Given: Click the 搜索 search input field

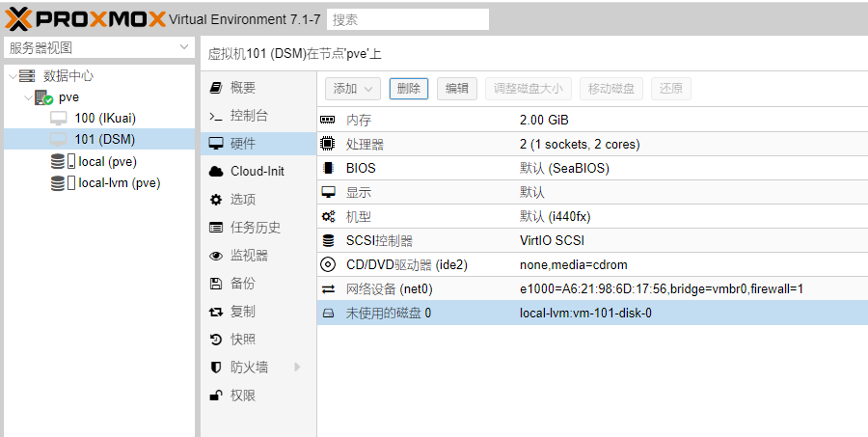Looking at the screenshot, I should (407, 19).
